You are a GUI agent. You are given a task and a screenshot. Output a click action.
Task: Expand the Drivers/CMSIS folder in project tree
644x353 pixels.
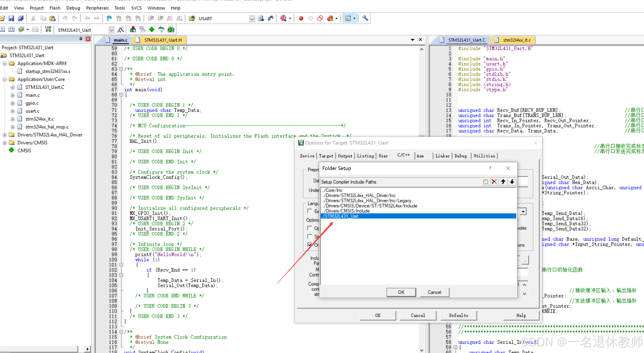click(5, 143)
